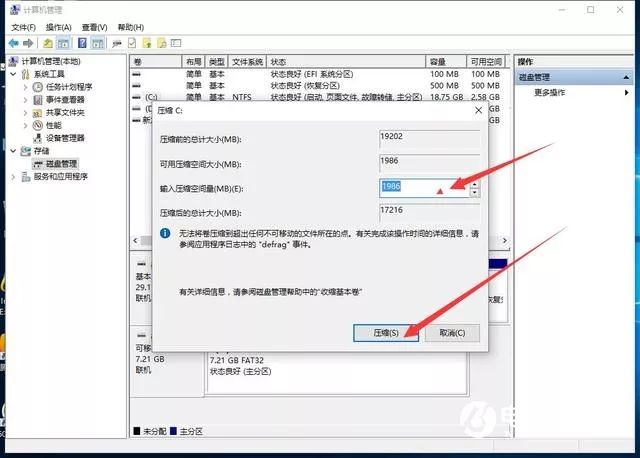Sort by 类型 column header
Viewport: 640px width, 458px height.
click(x=217, y=62)
